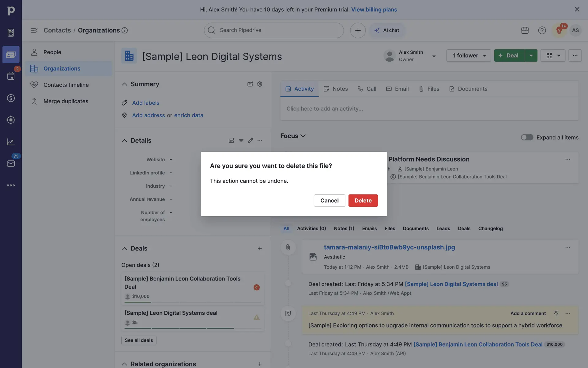Viewport: 588px width, 368px height.
Task: Open the 1 follower dropdown
Action: pyautogui.click(x=469, y=56)
